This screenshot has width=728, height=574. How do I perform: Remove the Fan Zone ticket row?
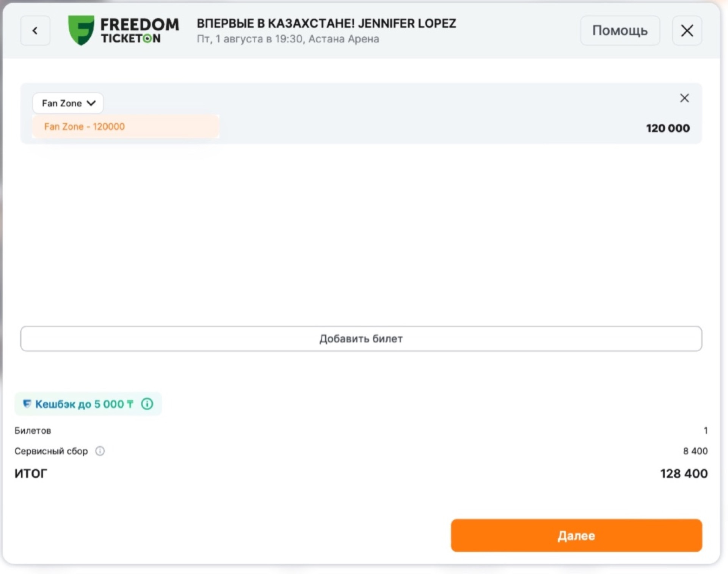click(684, 98)
